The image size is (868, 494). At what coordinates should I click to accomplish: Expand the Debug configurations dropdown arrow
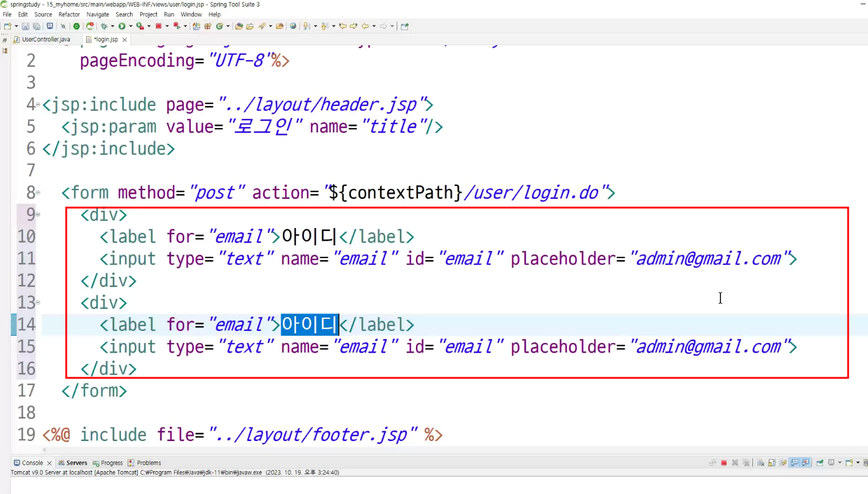coord(113,26)
